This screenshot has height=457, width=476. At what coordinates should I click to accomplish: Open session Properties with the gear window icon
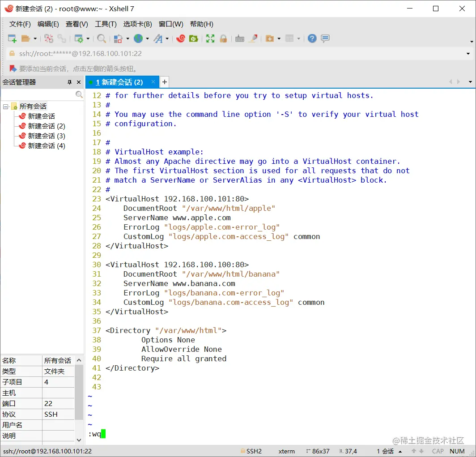(x=79, y=38)
